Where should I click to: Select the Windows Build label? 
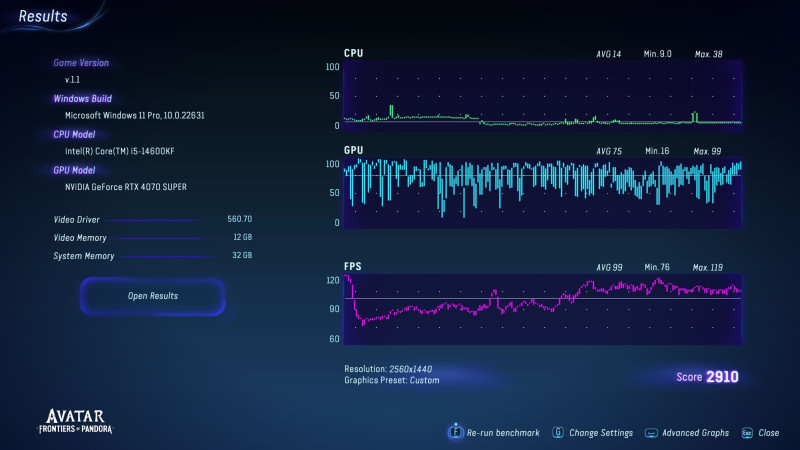click(x=82, y=98)
